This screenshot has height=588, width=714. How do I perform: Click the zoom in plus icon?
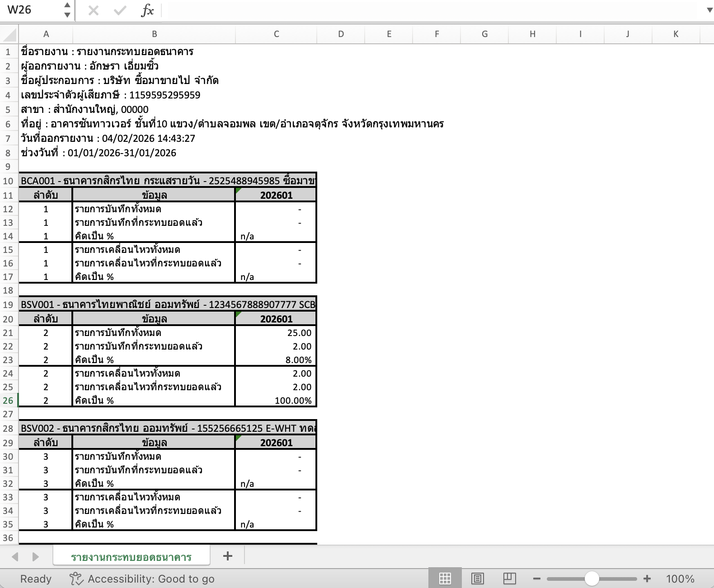(647, 579)
